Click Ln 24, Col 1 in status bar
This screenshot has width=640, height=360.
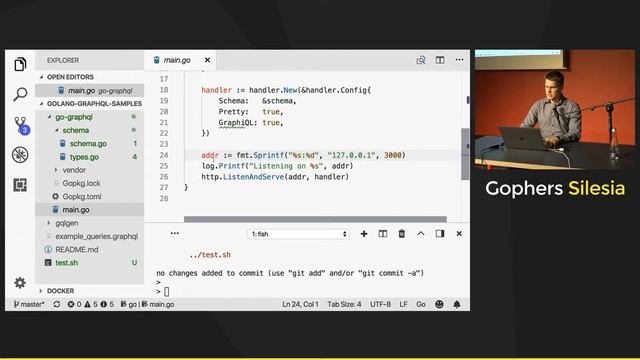[300, 304]
